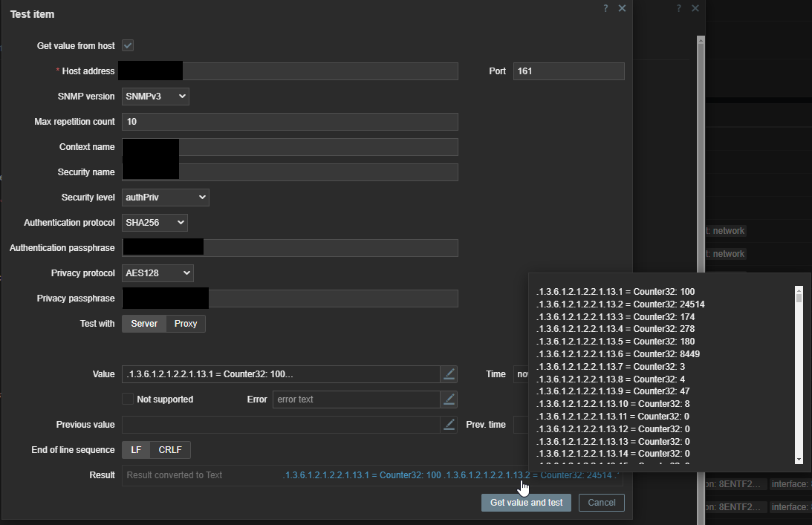
Task: Click Get value and test button
Action: pos(526,503)
